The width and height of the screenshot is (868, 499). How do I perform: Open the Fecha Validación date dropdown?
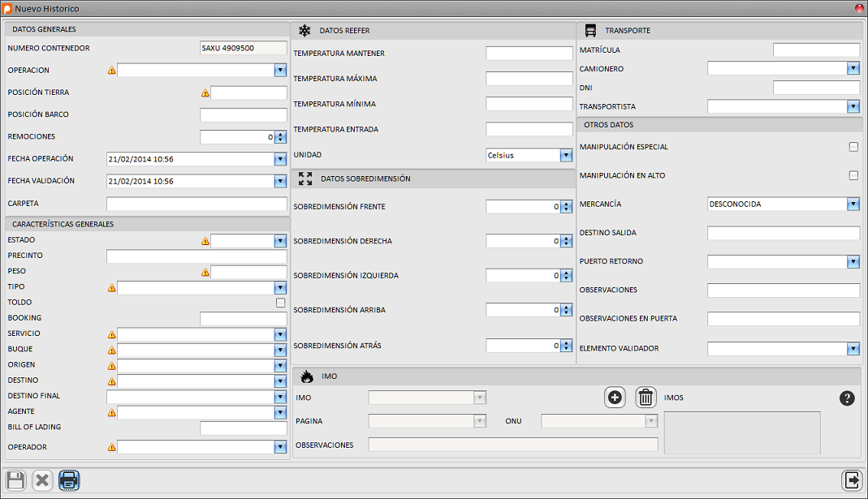[280, 182]
